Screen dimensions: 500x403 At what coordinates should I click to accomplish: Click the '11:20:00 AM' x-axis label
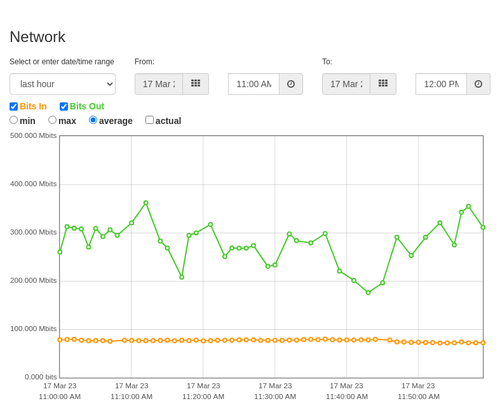tap(203, 397)
